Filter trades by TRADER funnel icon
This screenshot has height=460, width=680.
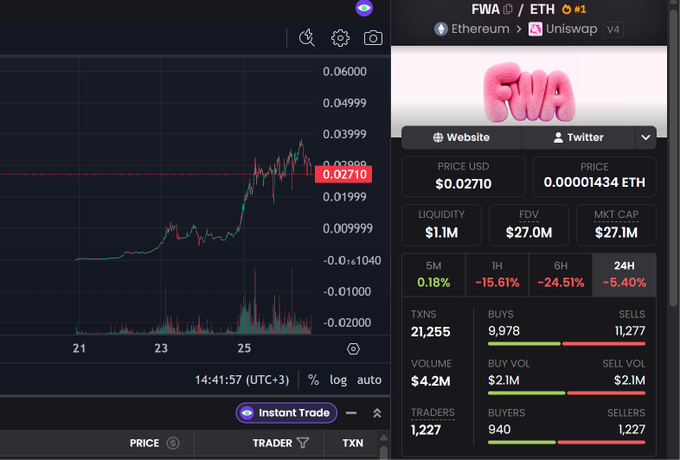[303, 443]
